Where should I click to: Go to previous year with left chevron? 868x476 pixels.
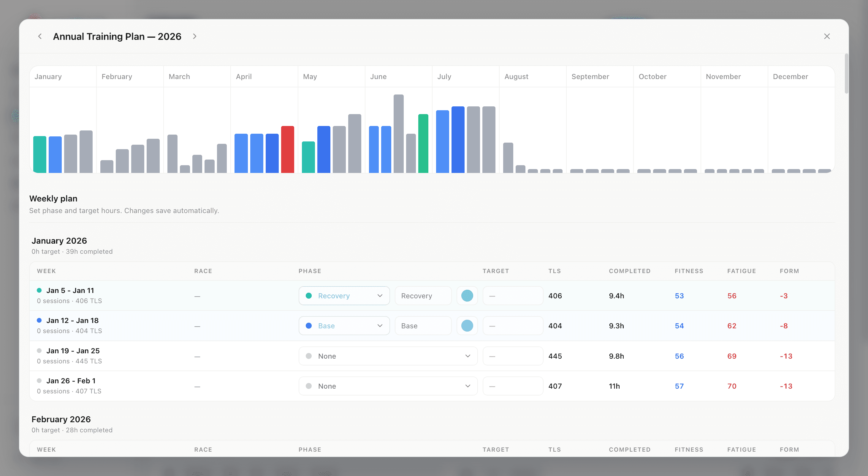(40, 36)
